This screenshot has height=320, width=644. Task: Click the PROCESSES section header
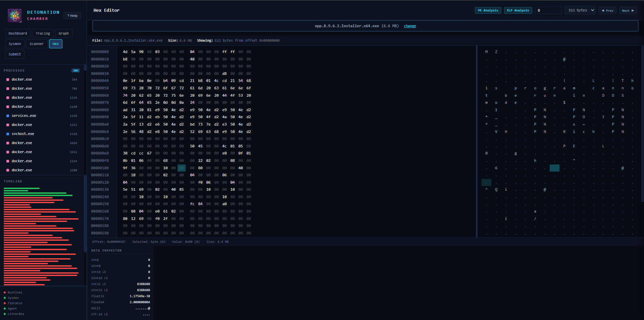14,71
